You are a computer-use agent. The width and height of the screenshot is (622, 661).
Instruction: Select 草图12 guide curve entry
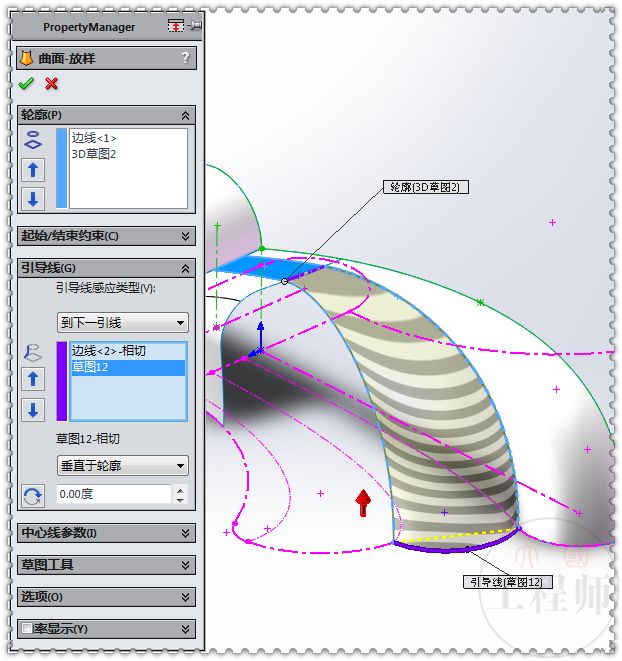point(128,367)
